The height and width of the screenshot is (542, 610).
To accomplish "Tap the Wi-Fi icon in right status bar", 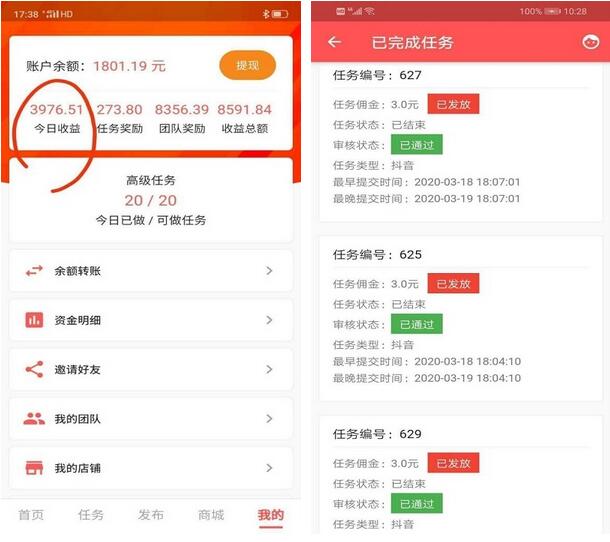I will click(x=370, y=11).
